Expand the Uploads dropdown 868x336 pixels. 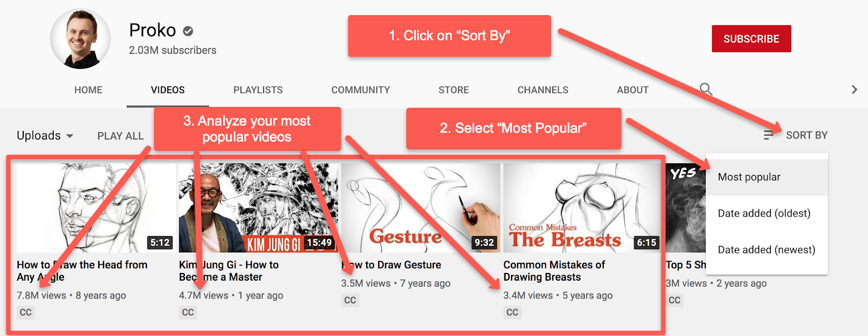point(45,136)
